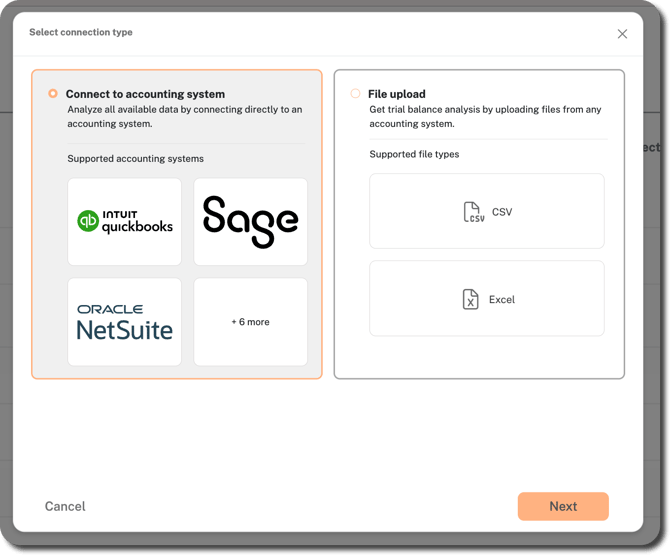Viewport: 670px width, 555px height.
Task: Click the File upload heading
Action: tap(397, 94)
